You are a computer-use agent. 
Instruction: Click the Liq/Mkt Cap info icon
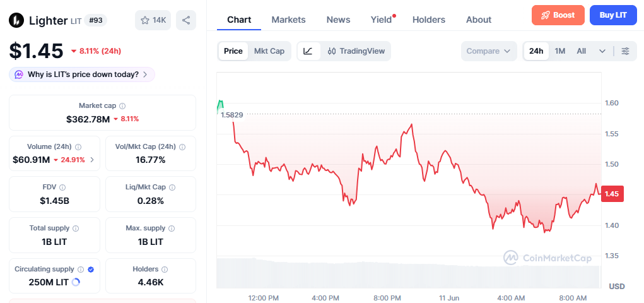click(x=172, y=187)
